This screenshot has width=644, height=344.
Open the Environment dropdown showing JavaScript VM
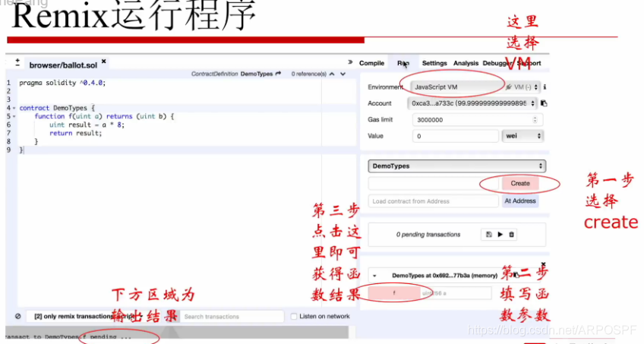coord(475,87)
